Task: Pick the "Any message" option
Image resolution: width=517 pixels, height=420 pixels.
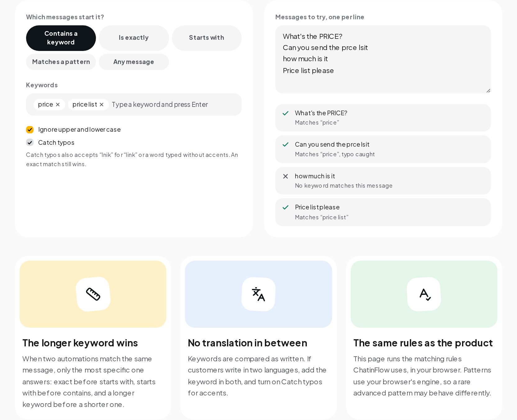Action: [134, 62]
